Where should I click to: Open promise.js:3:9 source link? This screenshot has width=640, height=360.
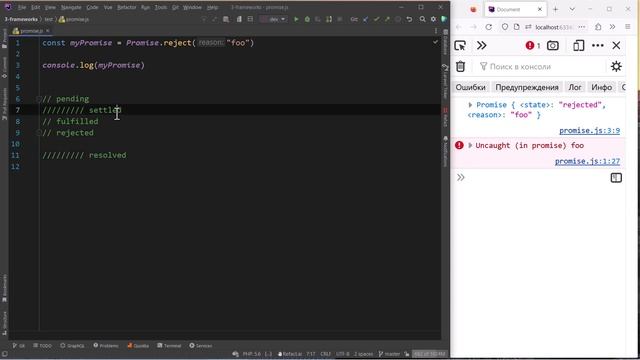(x=589, y=131)
